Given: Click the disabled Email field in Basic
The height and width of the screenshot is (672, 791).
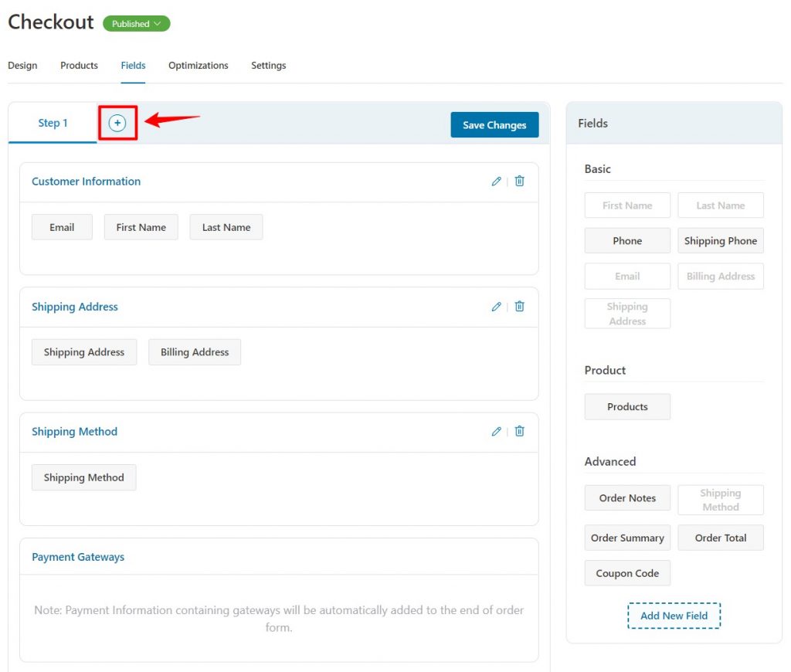Looking at the screenshot, I should point(627,276).
